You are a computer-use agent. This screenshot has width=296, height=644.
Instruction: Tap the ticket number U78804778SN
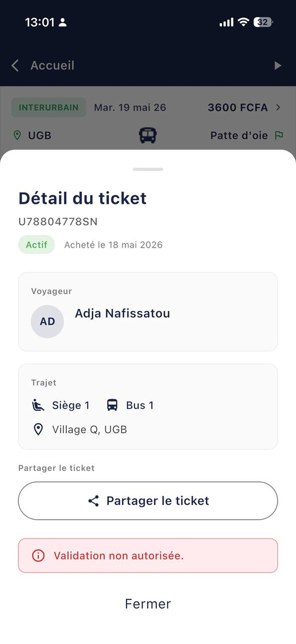pyautogui.click(x=58, y=221)
